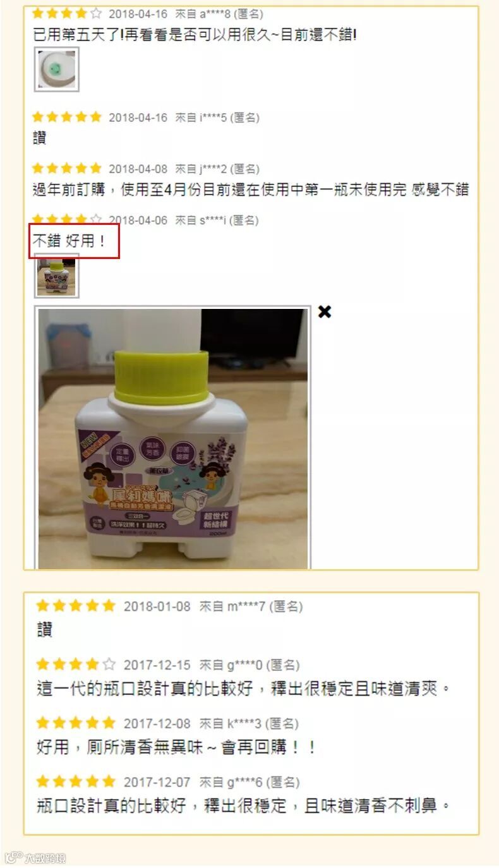Click the date 2018-04-08 on review
This screenshot has height=868, width=499.
(x=138, y=169)
